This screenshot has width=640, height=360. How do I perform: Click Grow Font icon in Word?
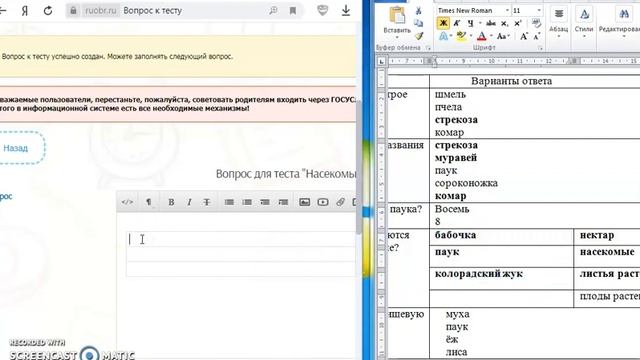click(x=524, y=36)
